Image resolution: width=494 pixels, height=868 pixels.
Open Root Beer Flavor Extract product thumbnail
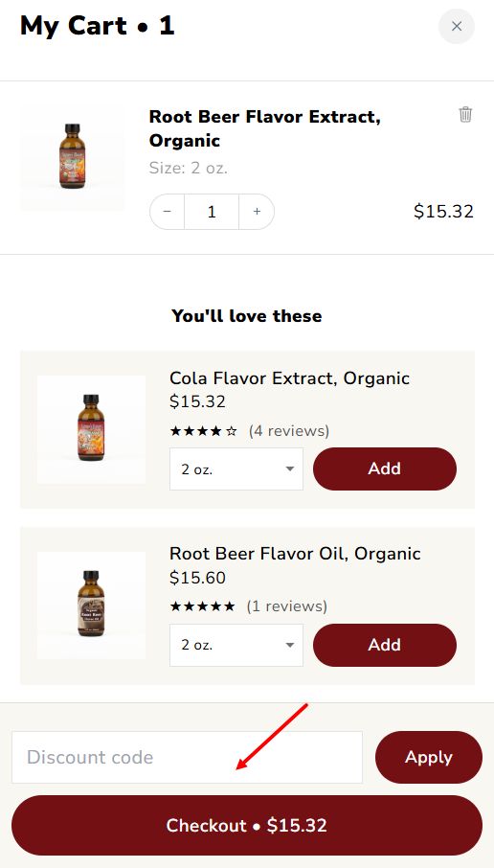click(x=73, y=157)
